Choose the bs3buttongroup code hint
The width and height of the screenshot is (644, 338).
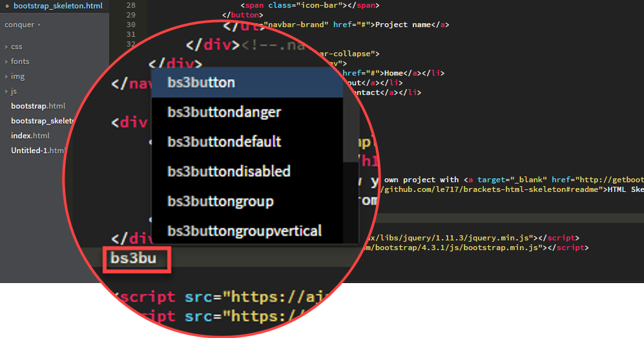coord(247,201)
